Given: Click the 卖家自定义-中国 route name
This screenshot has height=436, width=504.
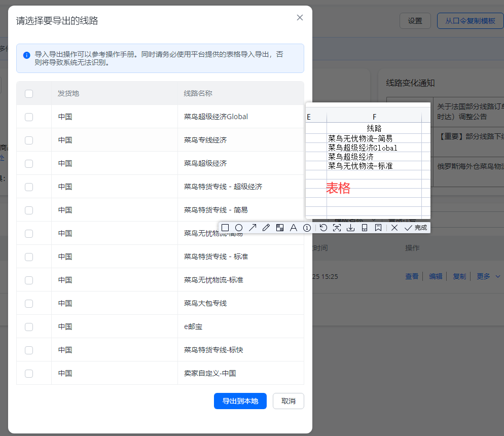Looking at the screenshot, I should pyautogui.click(x=210, y=373).
